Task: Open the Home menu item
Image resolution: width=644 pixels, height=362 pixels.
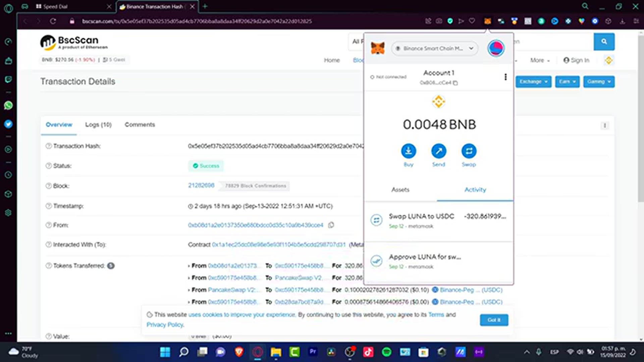Action: (x=332, y=60)
